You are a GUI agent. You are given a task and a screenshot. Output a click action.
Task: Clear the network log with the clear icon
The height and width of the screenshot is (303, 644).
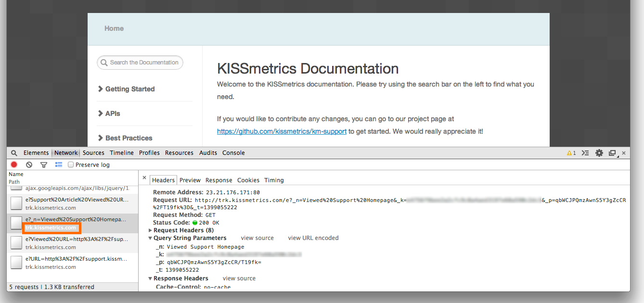click(29, 164)
